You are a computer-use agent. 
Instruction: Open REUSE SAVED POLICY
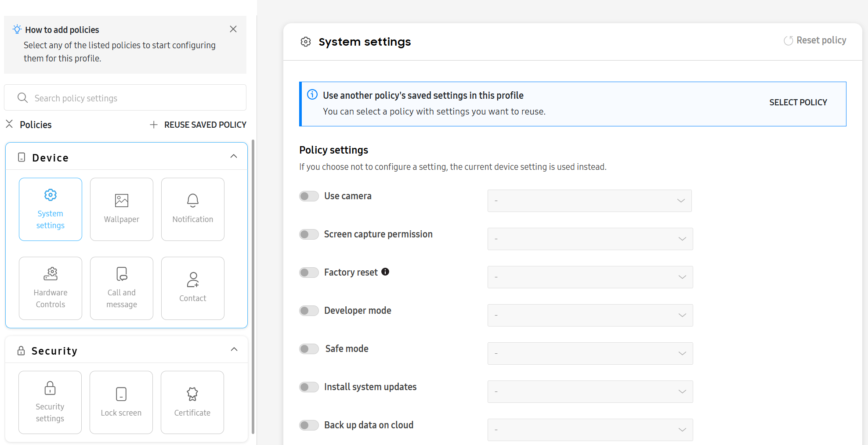click(x=198, y=124)
